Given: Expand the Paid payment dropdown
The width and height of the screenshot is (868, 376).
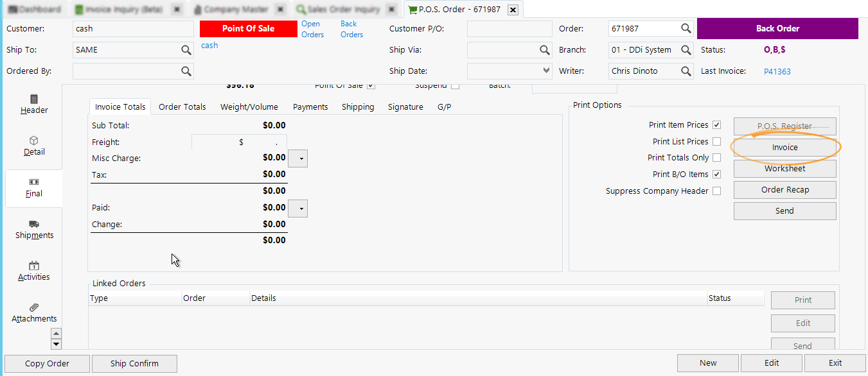Looking at the screenshot, I should [297, 208].
